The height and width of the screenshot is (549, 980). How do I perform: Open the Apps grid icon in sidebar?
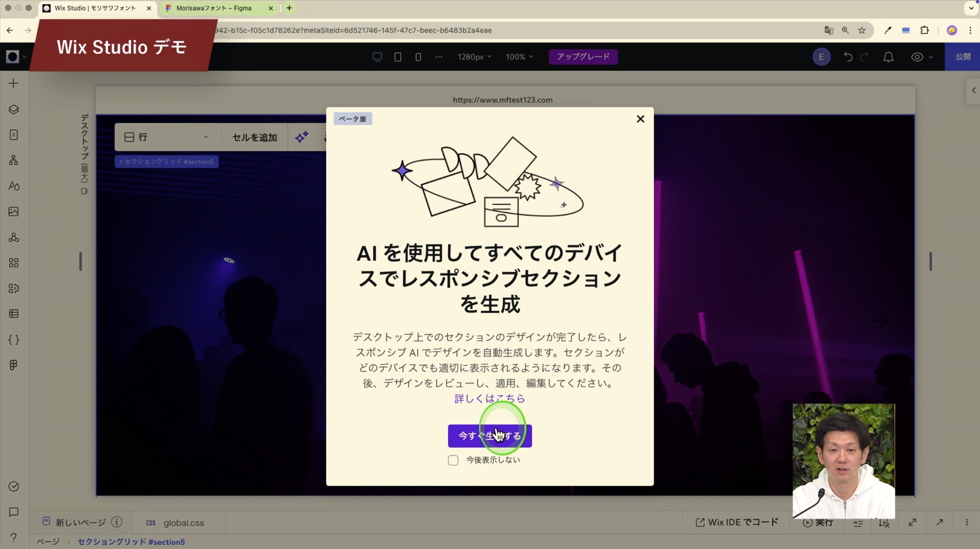[14, 263]
